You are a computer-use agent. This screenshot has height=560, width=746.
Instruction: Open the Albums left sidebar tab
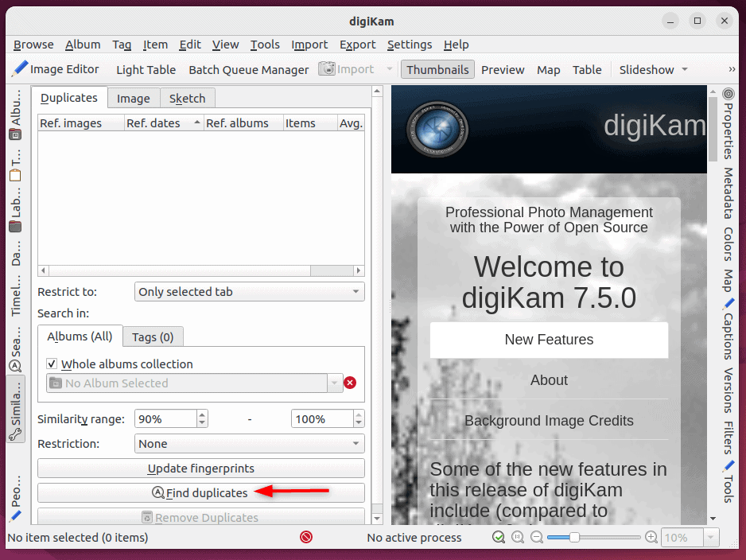[x=16, y=115]
